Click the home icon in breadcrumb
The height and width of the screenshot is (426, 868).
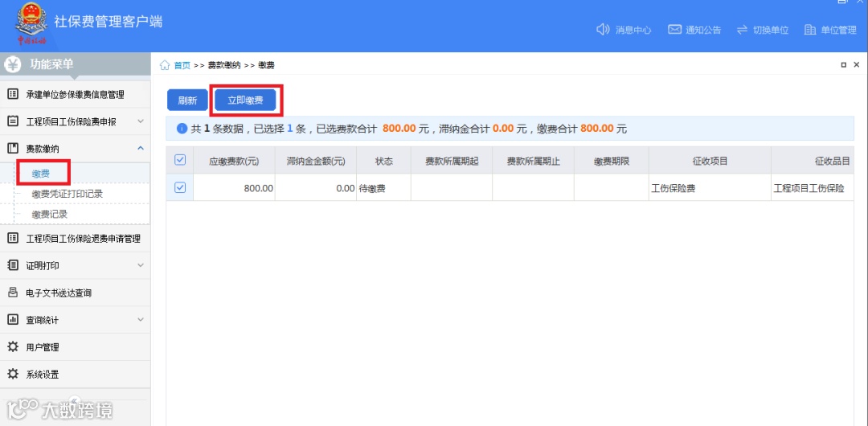165,65
